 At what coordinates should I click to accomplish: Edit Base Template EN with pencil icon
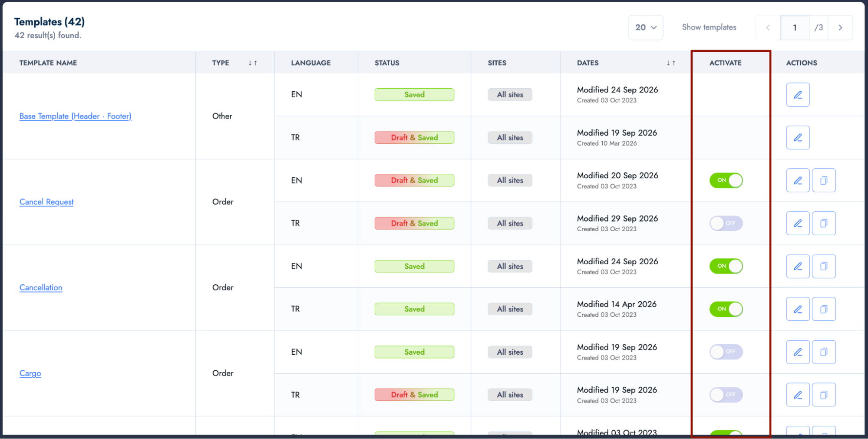point(798,95)
